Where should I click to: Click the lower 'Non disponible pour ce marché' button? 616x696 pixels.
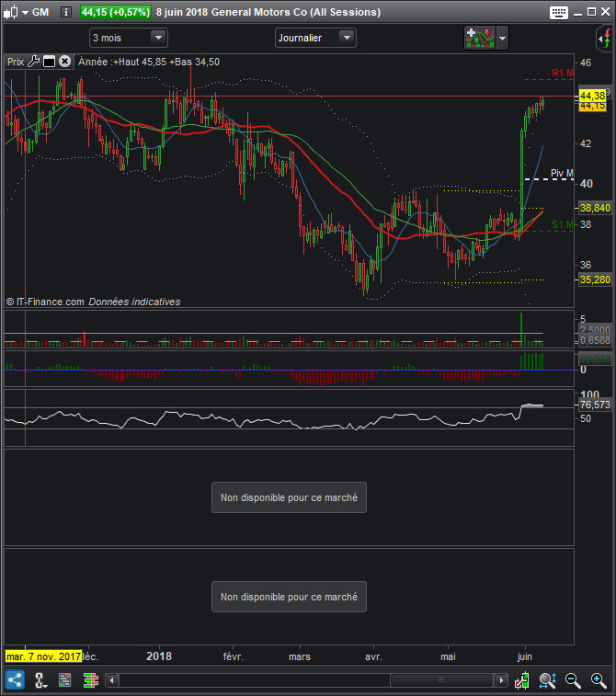(x=289, y=597)
